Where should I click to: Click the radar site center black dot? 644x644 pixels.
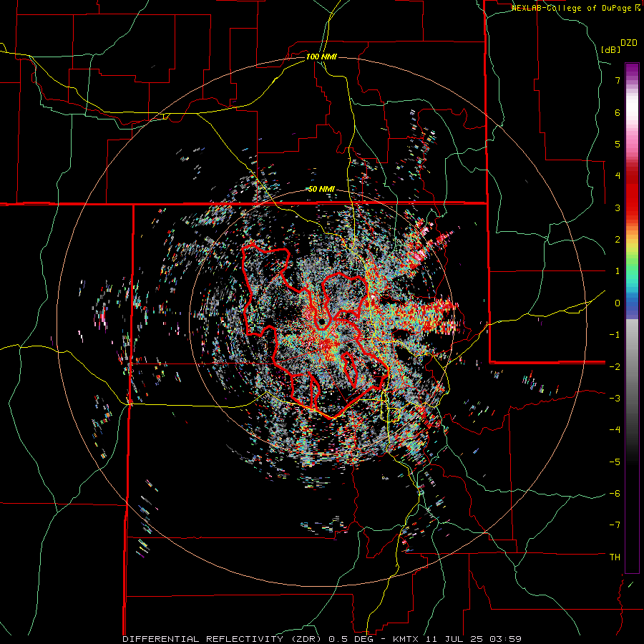(x=321, y=323)
